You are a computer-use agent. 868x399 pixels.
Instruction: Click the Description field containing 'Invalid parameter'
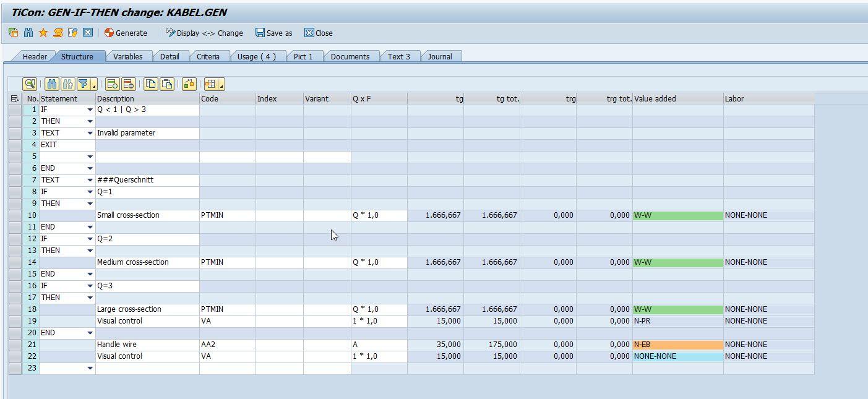[147, 133]
